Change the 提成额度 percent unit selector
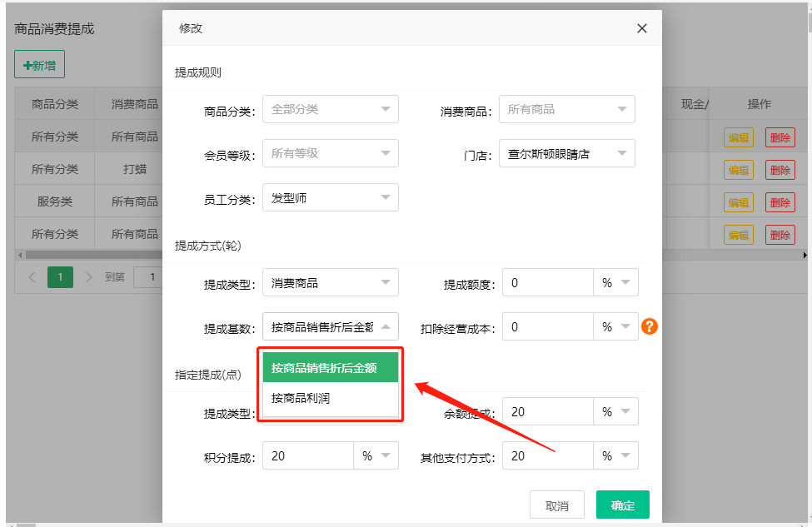Viewport: 812px width, 527px height. click(615, 283)
